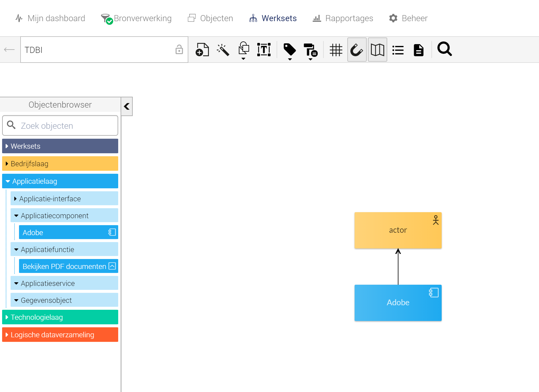Expand the Applicatie-interface node
This screenshot has height=392, width=539.
[64, 199]
